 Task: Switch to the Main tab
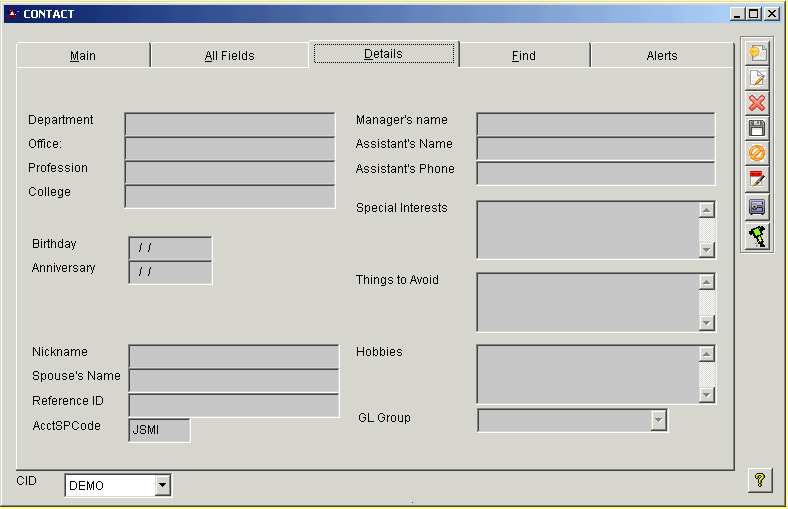tap(83, 56)
